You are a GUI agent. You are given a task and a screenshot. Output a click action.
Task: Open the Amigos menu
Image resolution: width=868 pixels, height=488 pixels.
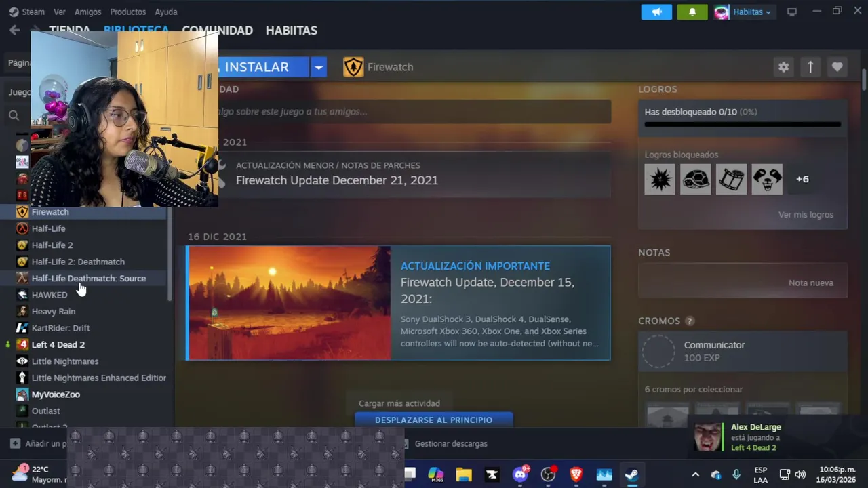point(87,12)
